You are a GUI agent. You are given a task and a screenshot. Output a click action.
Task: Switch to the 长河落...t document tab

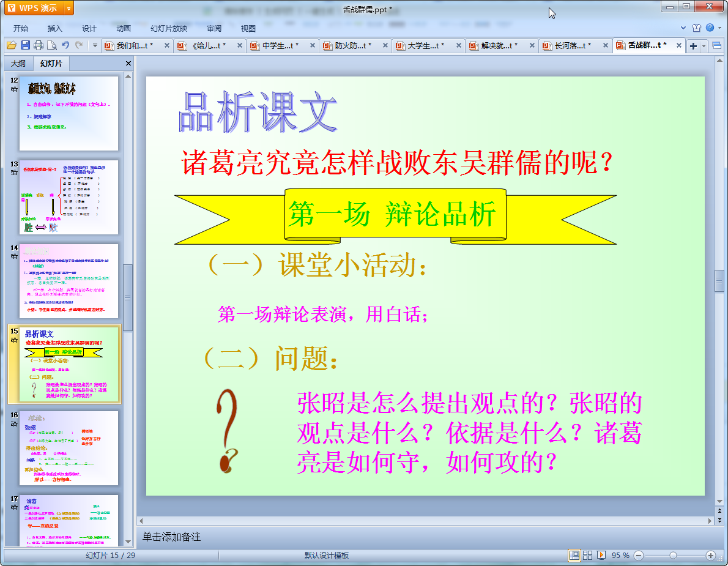click(572, 45)
